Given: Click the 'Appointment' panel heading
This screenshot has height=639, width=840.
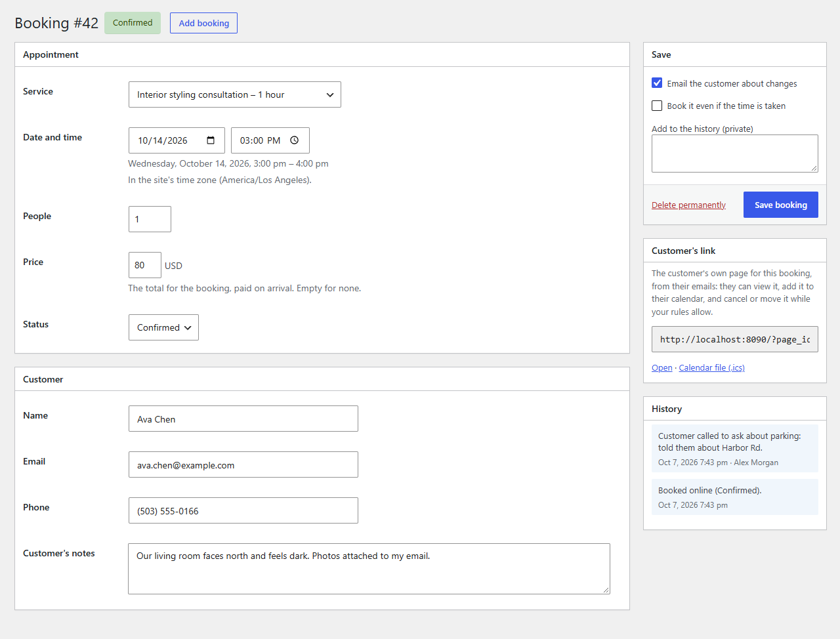Looking at the screenshot, I should click(x=51, y=54).
